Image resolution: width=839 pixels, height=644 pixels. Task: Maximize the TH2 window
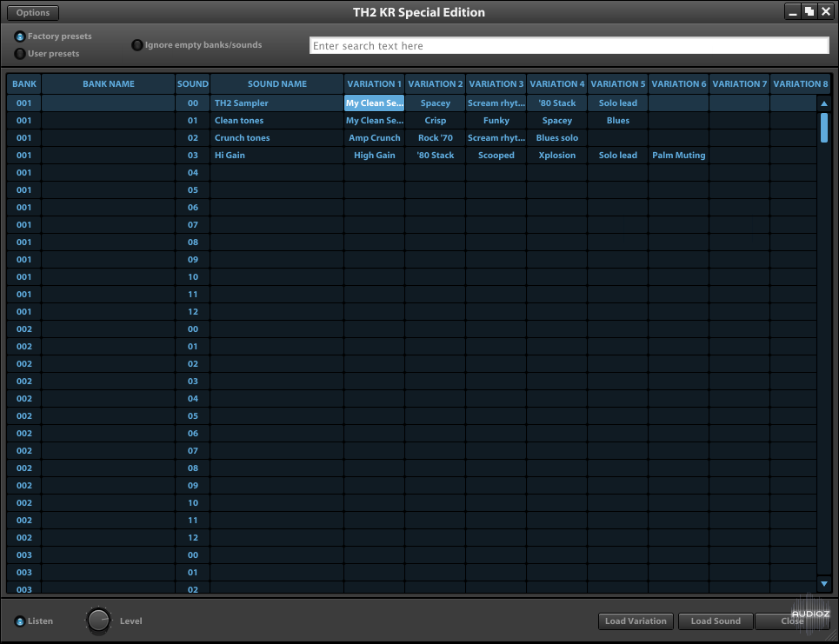809,12
